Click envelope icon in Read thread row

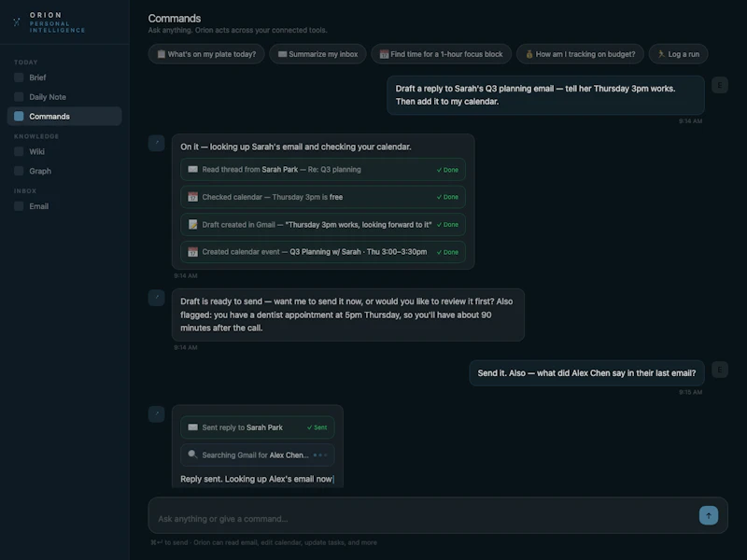(192, 170)
